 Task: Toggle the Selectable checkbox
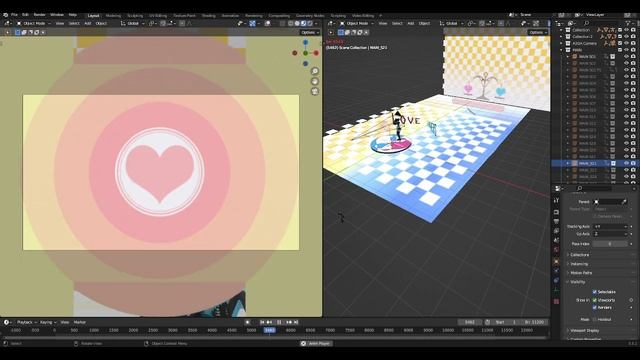pos(595,292)
